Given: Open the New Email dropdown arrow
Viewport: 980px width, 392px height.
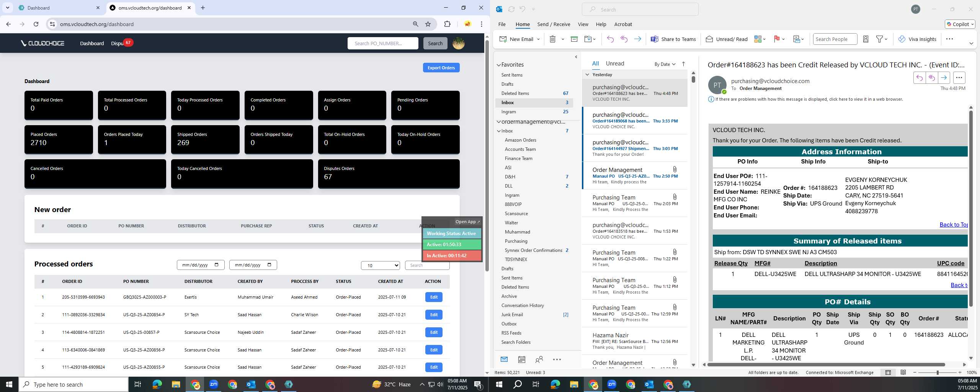Looking at the screenshot, I should pyautogui.click(x=539, y=39).
